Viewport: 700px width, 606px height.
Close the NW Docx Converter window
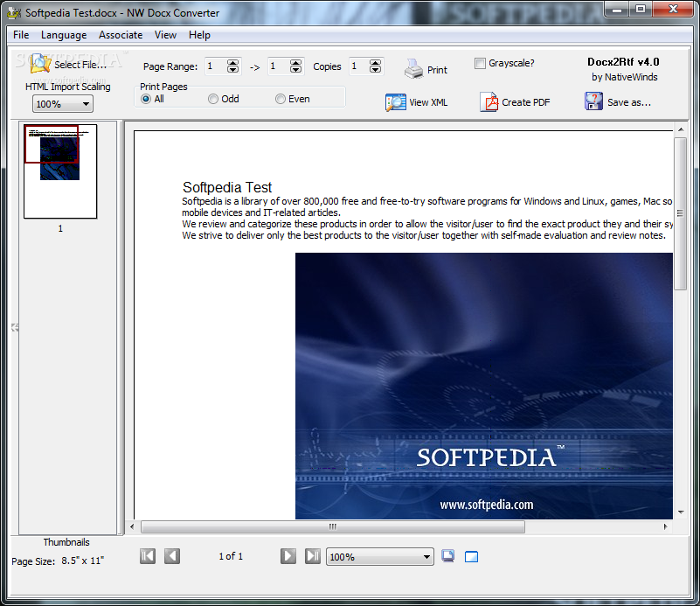pyautogui.click(x=673, y=10)
